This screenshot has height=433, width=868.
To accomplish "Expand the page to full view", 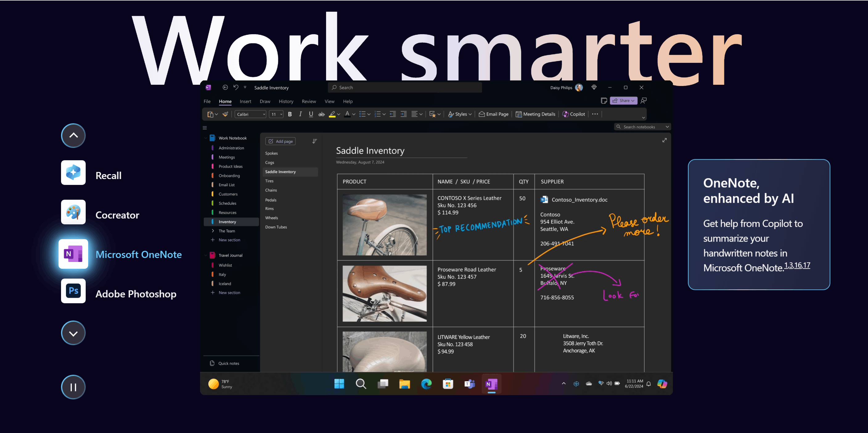I will tap(664, 140).
